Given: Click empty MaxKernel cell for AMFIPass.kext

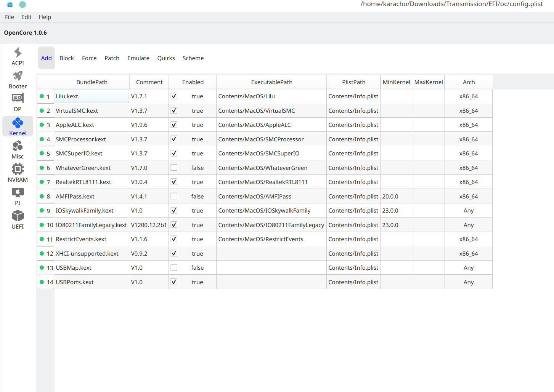Looking at the screenshot, I should (x=429, y=196).
